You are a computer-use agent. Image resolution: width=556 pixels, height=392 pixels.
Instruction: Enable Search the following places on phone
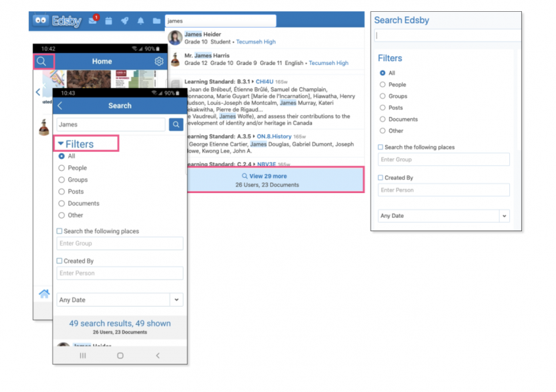(x=60, y=231)
